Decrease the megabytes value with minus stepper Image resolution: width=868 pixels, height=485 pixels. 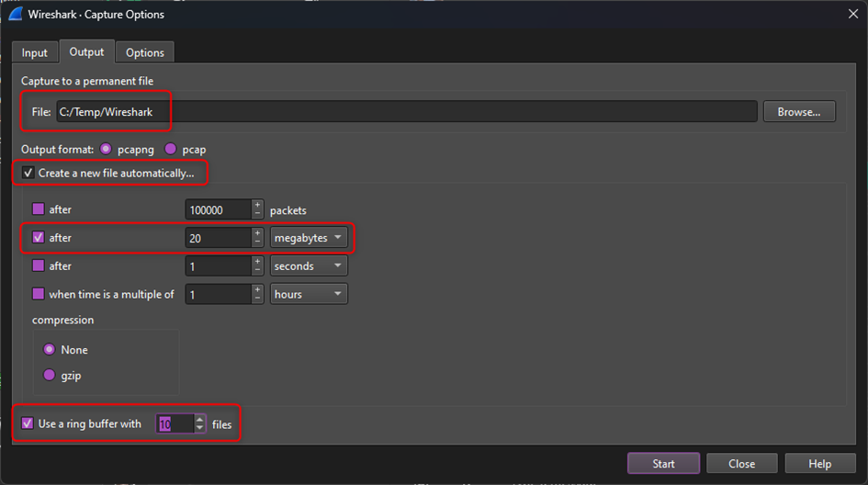pos(257,243)
